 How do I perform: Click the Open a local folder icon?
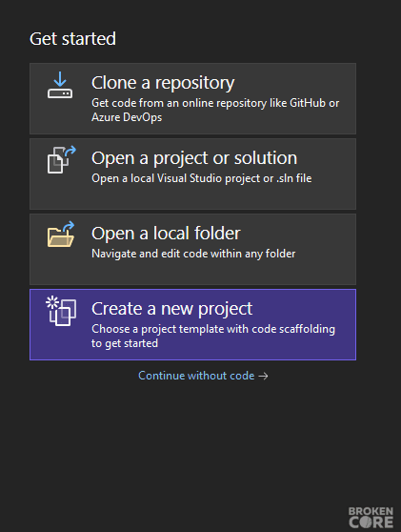61,235
